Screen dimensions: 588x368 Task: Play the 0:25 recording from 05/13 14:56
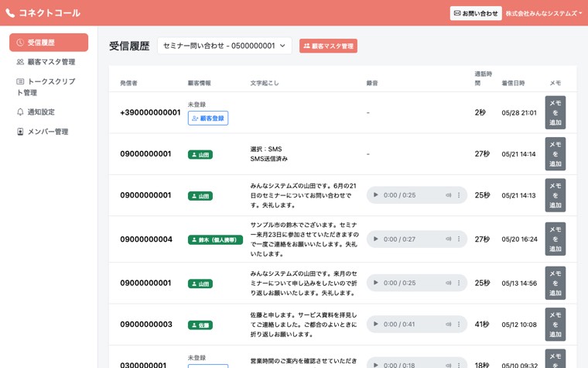[x=375, y=283]
